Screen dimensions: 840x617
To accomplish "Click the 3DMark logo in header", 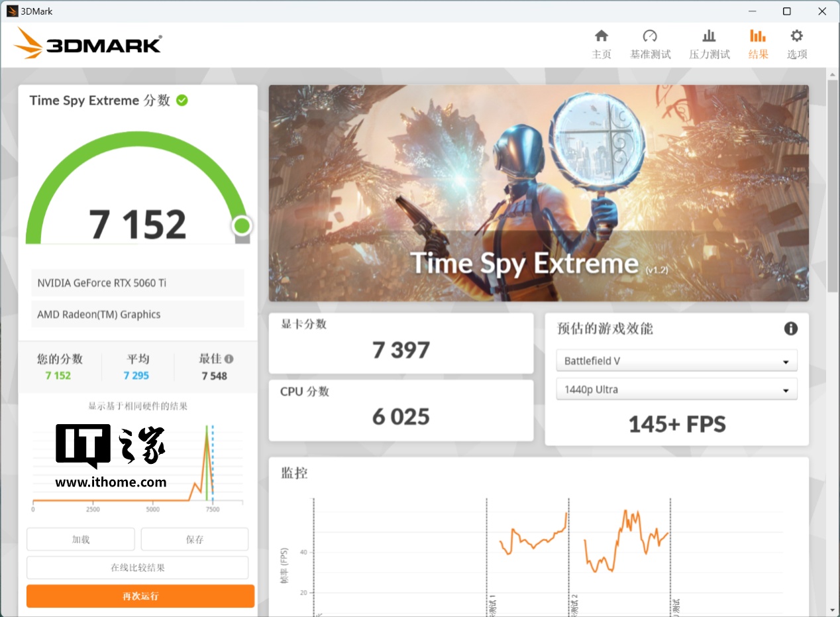I will point(88,44).
